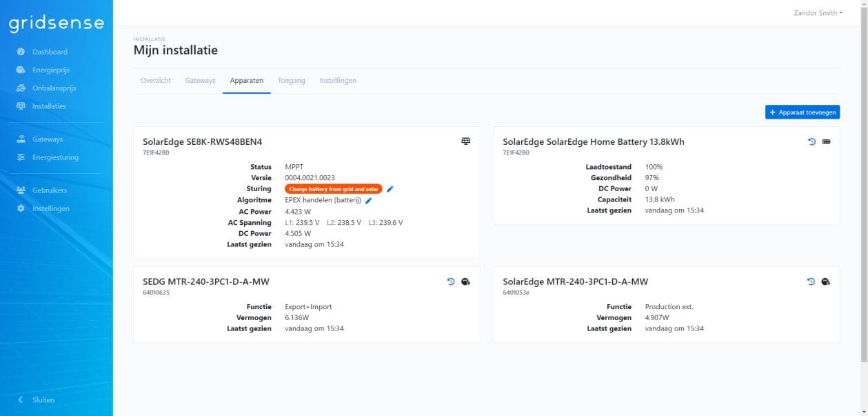The width and height of the screenshot is (868, 416).
Task: Click the Apparaat toevoegen button
Action: (803, 112)
